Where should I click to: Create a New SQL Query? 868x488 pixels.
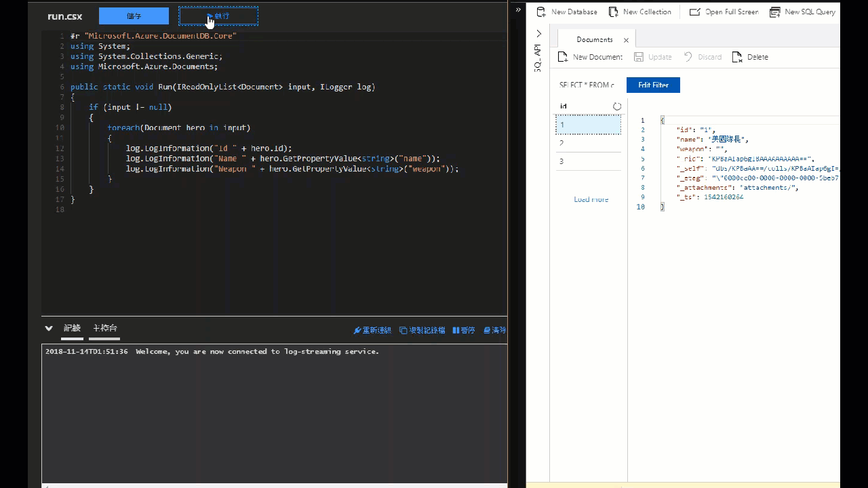pos(802,12)
